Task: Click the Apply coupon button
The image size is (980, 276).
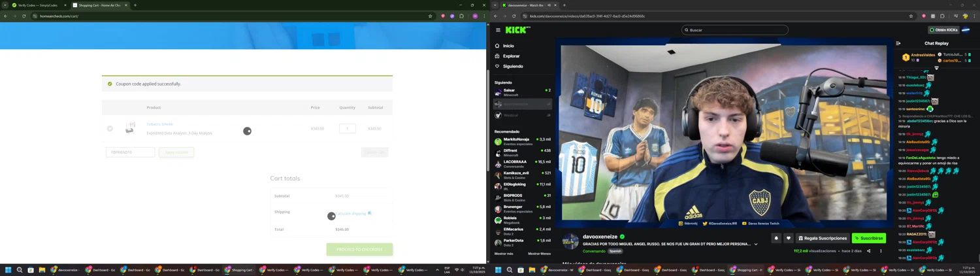Action: (176, 152)
